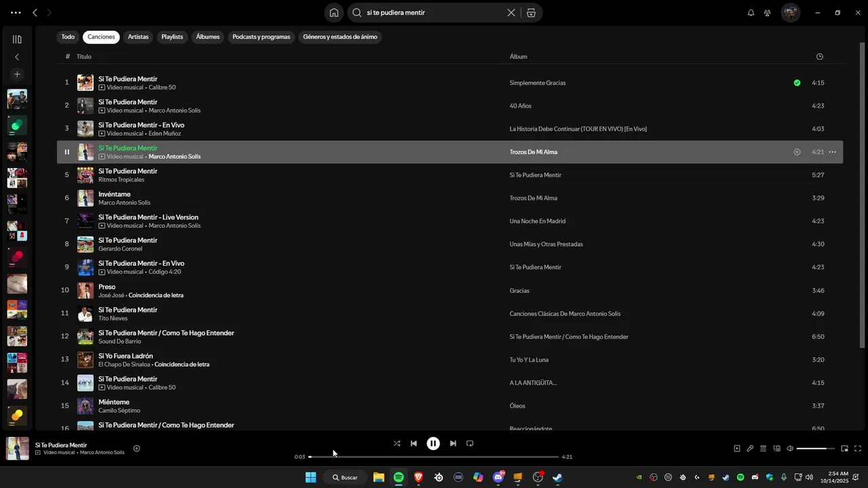Add now playing song to Liked Songs
868x488 pixels.
(x=136, y=448)
